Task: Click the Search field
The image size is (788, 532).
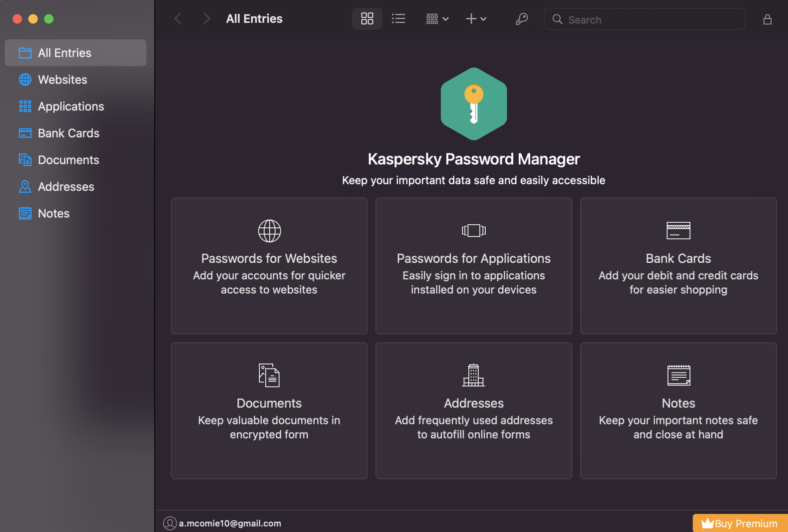Action: (645, 19)
